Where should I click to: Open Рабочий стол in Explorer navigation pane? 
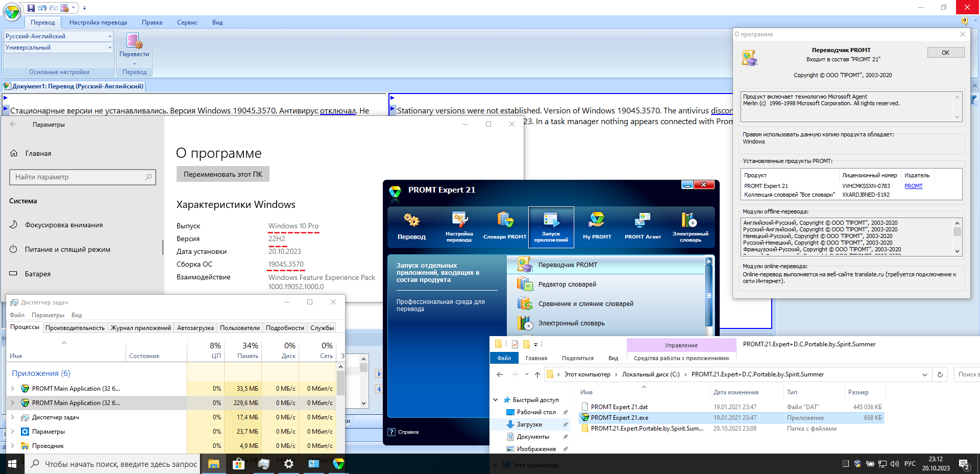coord(536,412)
